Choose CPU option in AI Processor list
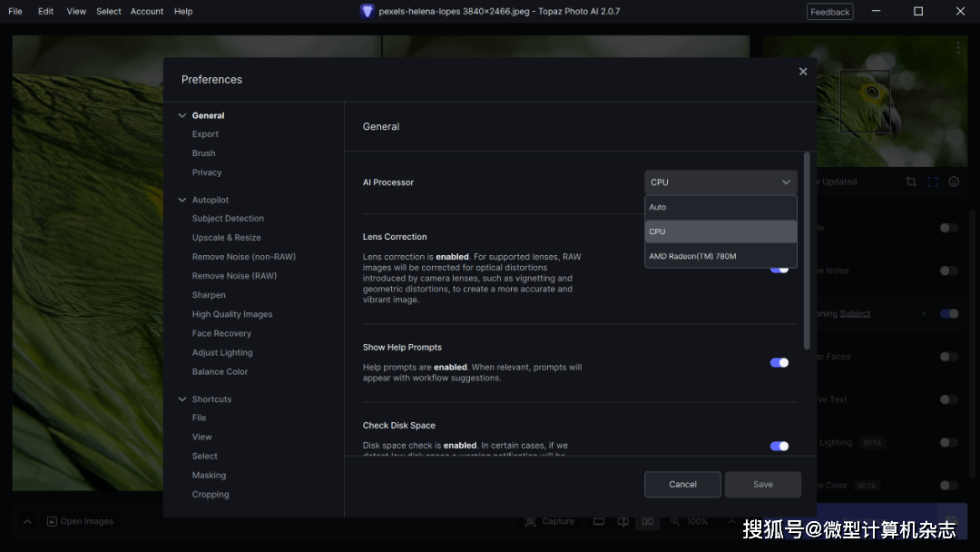This screenshot has height=552, width=980. coord(720,232)
